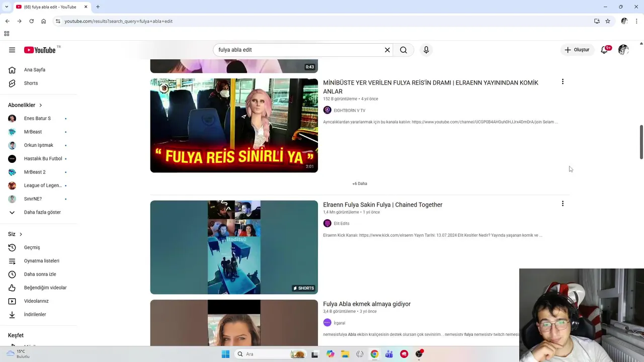Open Elit Edits channel avatar
This screenshot has width=644, height=362.
point(327,223)
